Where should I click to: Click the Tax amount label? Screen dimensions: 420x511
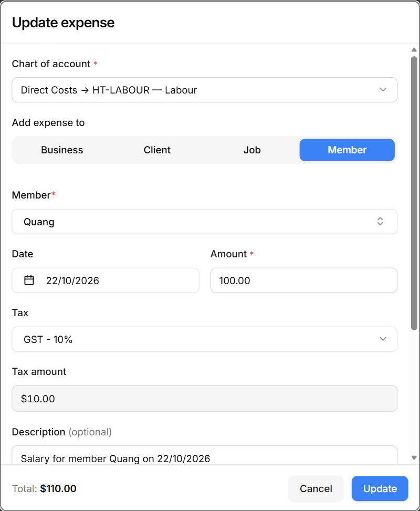(x=39, y=371)
